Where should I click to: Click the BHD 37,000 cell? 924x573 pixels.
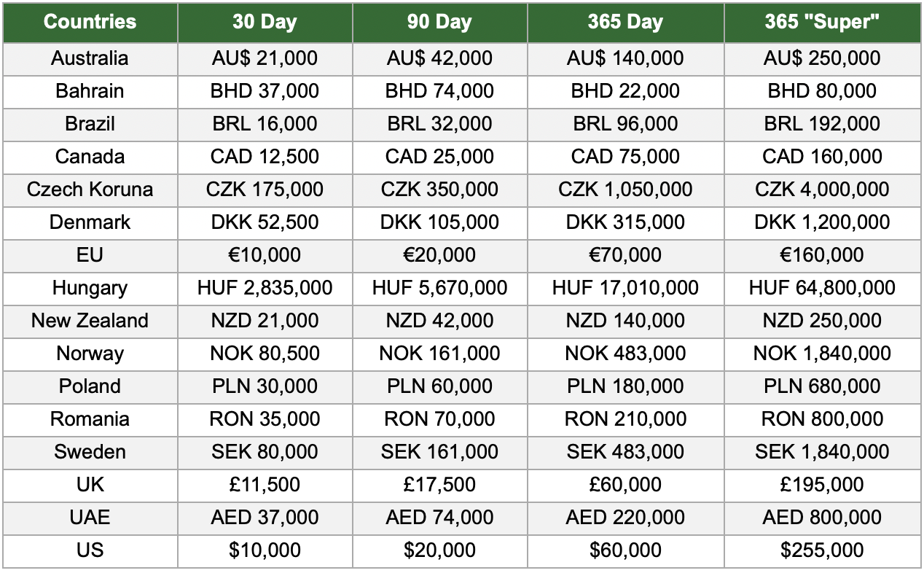pos(265,91)
